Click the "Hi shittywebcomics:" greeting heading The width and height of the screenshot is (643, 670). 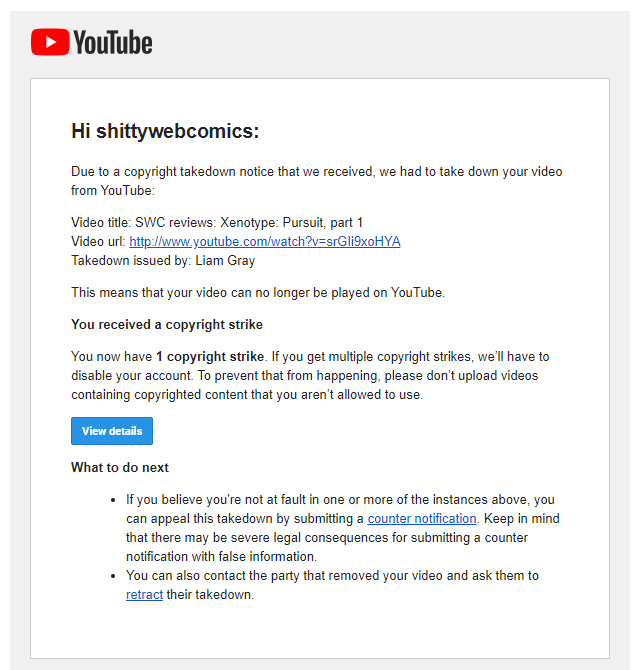[x=165, y=131]
